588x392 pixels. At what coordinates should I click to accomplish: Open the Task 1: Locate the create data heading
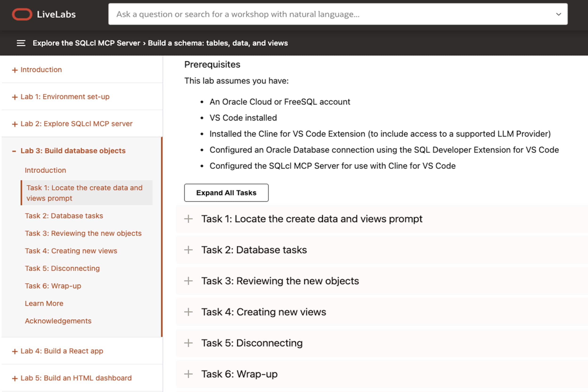tap(312, 219)
